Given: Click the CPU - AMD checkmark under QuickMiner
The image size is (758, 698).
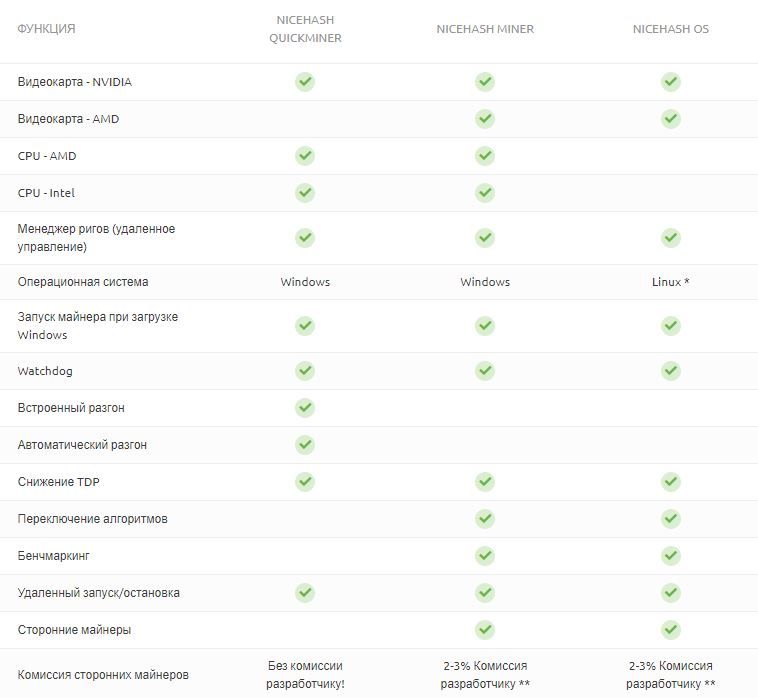Looking at the screenshot, I should coord(305,156).
